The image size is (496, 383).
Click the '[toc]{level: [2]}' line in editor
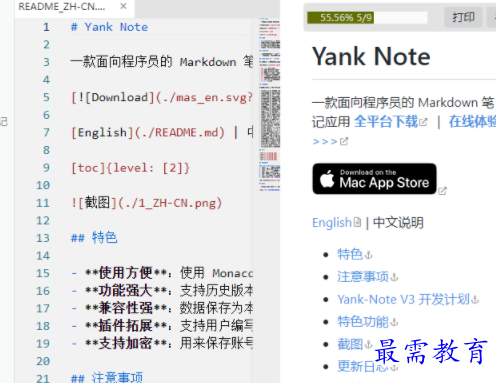tap(130, 168)
